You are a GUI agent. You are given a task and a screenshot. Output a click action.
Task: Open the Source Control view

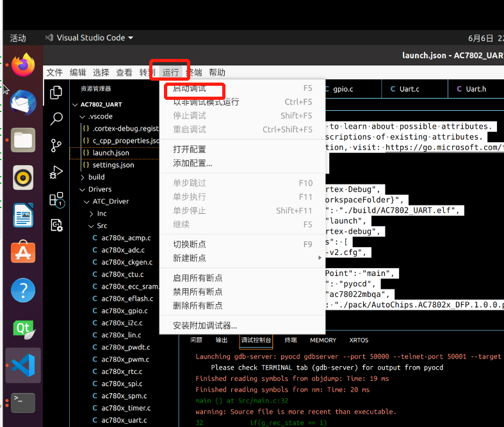point(56,145)
